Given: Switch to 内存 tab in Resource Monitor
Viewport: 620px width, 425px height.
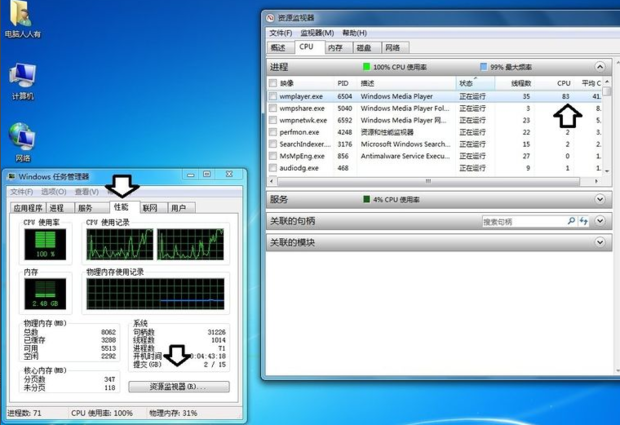Looking at the screenshot, I should 338,47.
